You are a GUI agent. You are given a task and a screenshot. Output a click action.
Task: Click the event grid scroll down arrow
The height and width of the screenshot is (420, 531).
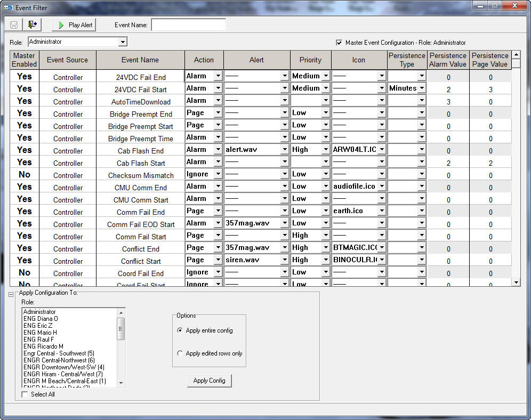click(516, 282)
